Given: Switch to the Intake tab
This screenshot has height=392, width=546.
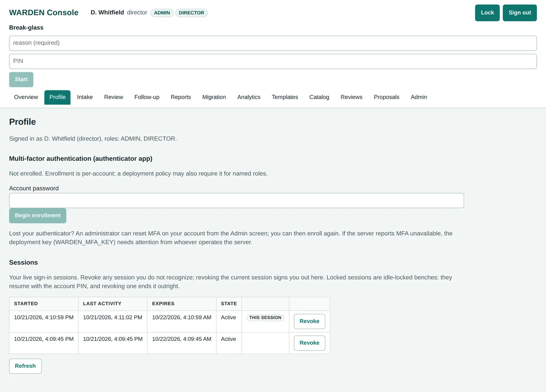Looking at the screenshot, I should coord(85,97).
